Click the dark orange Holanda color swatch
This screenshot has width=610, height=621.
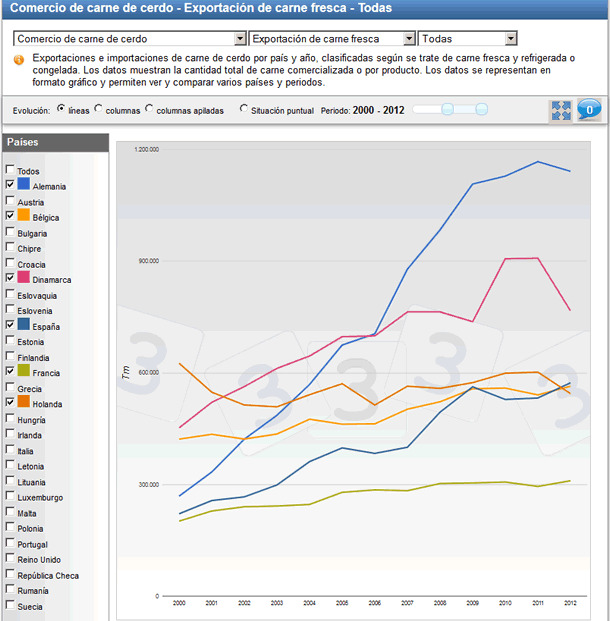pos(24,401)
